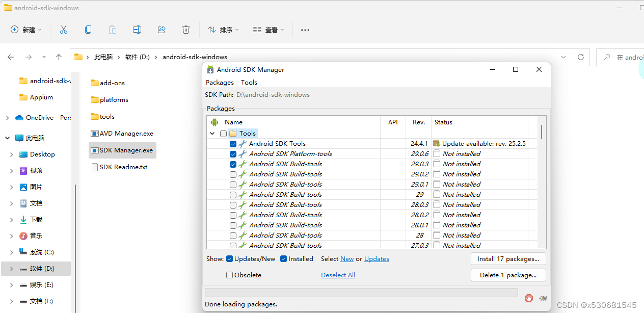
Task: Click the Rev. column header
Action: 419,122
